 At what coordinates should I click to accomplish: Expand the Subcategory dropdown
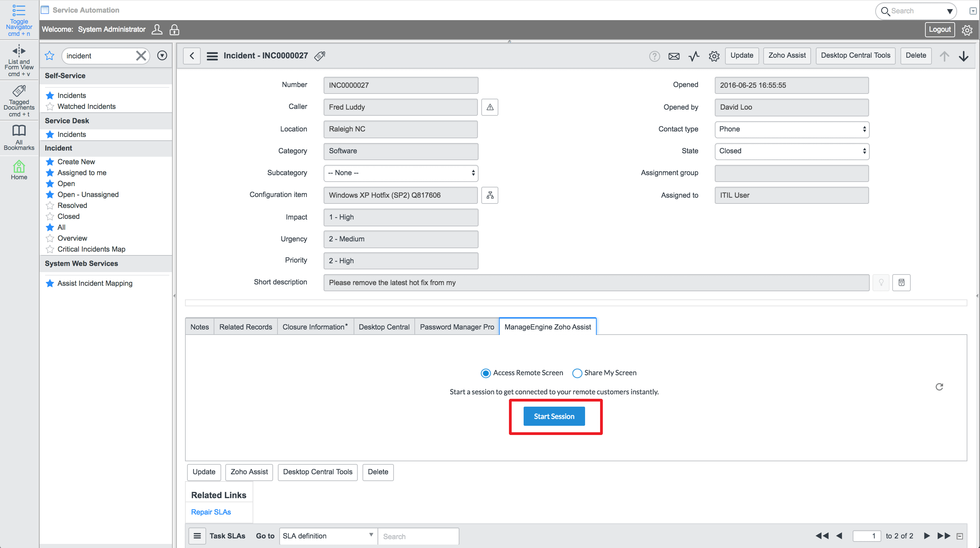tap(401, 173)
